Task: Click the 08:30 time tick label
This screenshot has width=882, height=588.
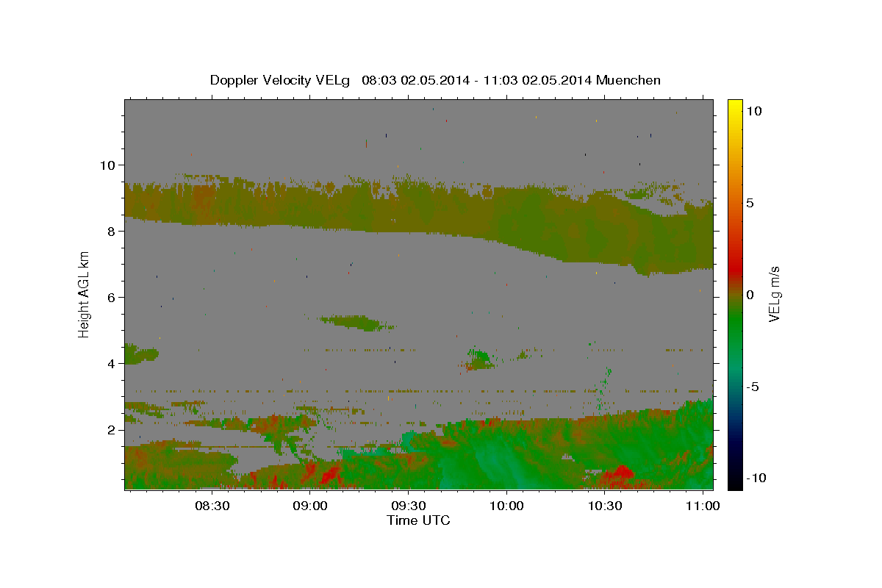Action: click(x=212, y=506)
